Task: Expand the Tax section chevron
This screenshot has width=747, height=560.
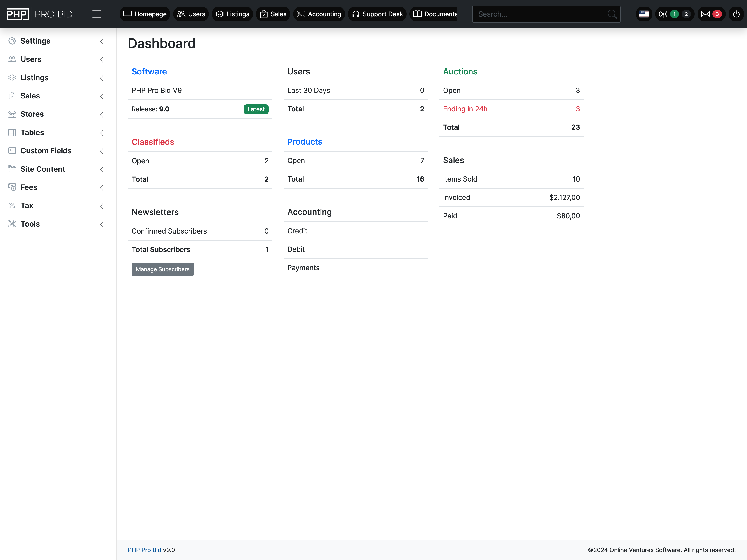Action: coord(102,206)
